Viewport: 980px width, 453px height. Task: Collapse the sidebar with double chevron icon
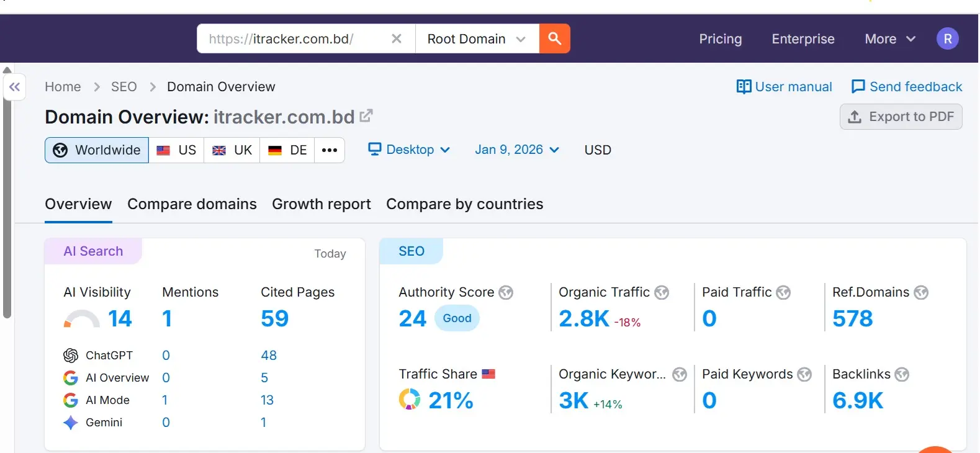(14, 87)
